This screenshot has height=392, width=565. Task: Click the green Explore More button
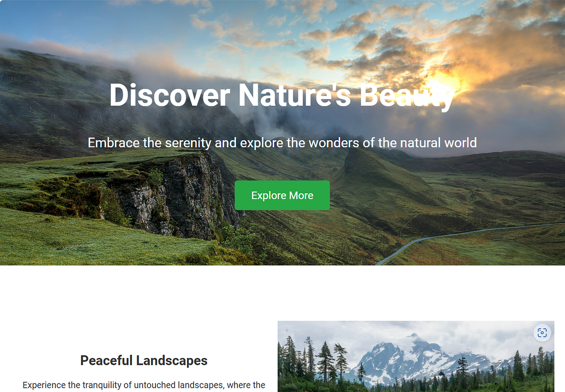point(282,195)
